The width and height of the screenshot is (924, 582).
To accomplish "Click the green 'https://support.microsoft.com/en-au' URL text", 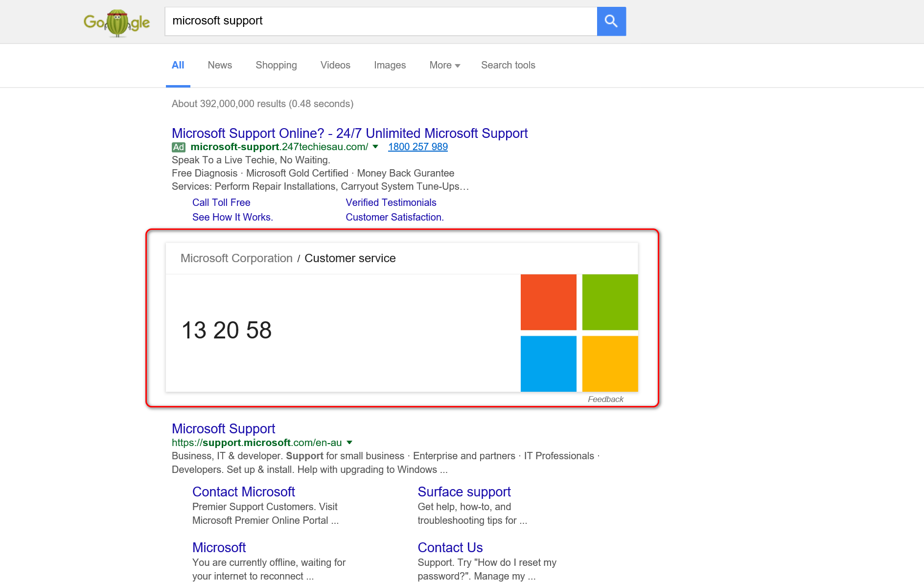I will pos(256,443).
